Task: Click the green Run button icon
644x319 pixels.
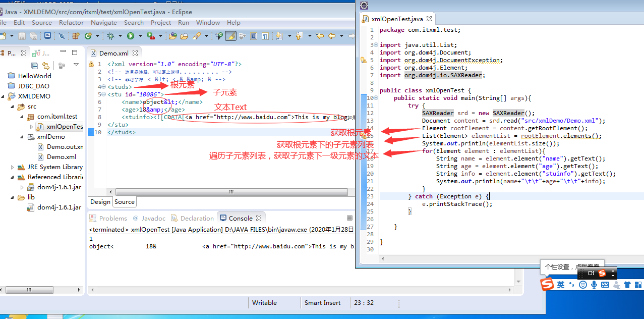Action: [130, 36]
